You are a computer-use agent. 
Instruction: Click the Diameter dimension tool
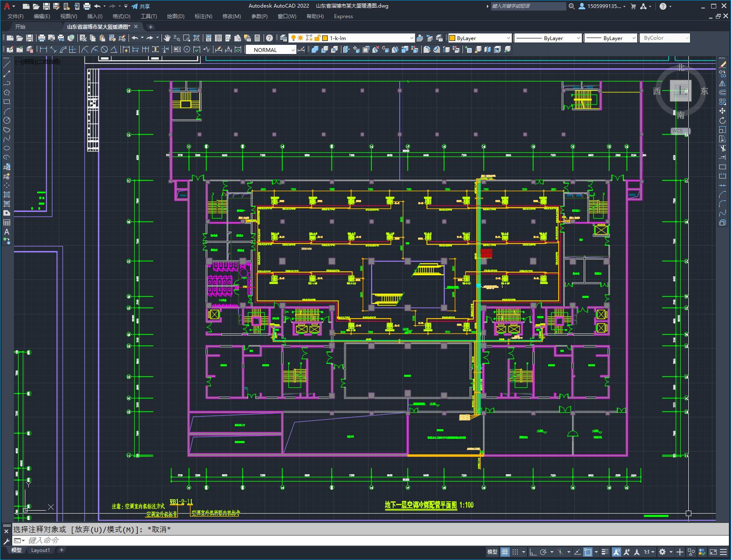[104, 50]
